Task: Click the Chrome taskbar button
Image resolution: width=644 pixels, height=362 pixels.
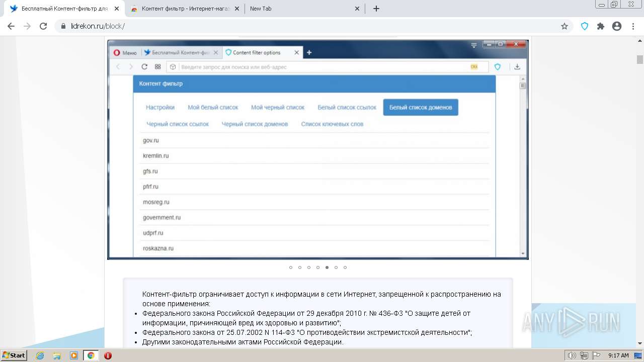Action: coord(91,355)
